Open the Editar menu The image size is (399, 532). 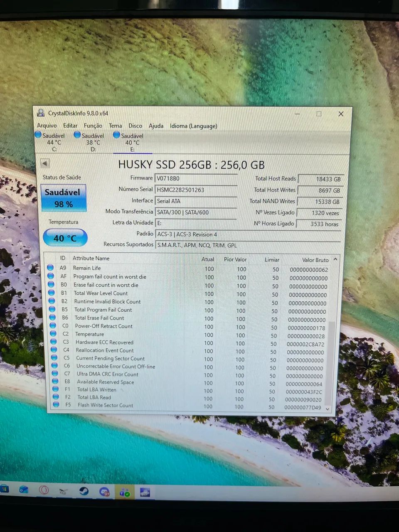pyautogui.click(x=70, y=126)
